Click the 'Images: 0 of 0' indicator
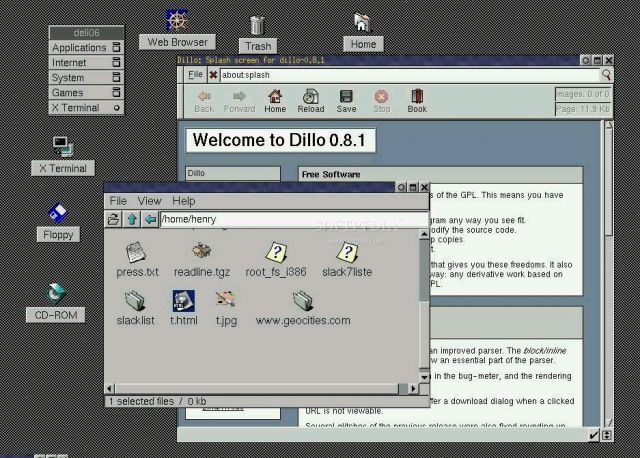Screen dimensions: 640x458 click(x=583, y=94)
